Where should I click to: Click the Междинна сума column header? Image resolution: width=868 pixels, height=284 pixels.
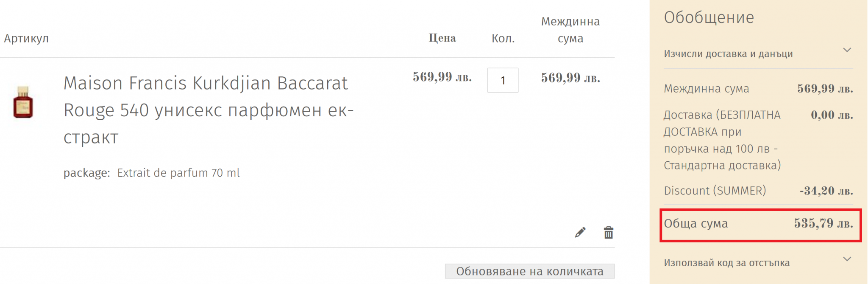[570, 30]
